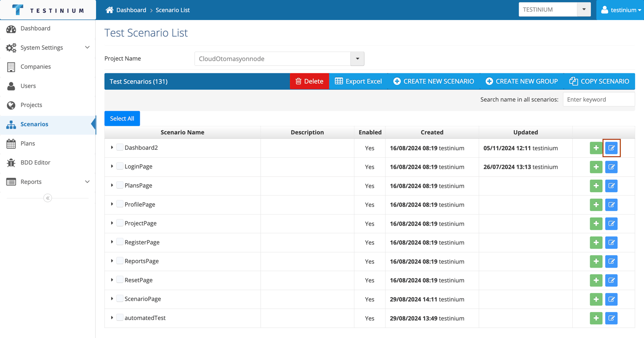Click the Dashboard breadcrumb link

coord(131,10)
